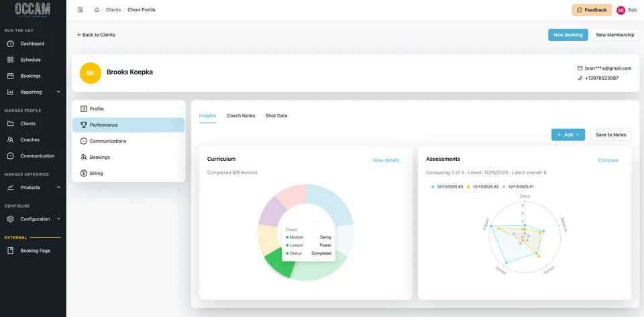Viewport: 644px width, 317px height.
Task: Click the Configuration gear icon
Action: pyautogui.click(x=11, y=219)
